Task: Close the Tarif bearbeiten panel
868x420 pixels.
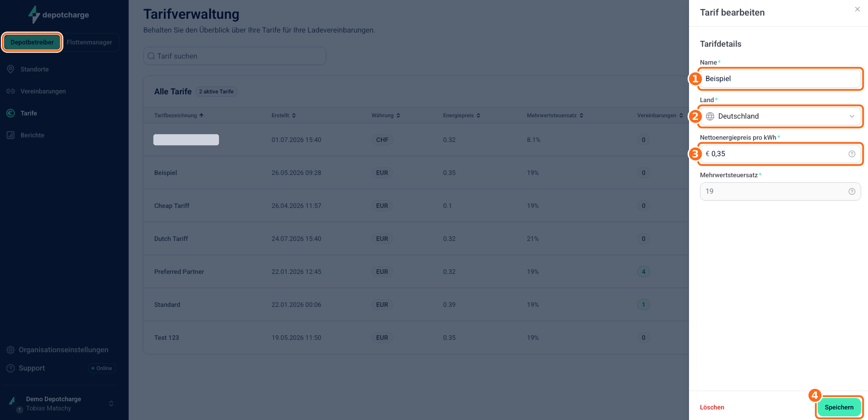Action: [857, 9]
